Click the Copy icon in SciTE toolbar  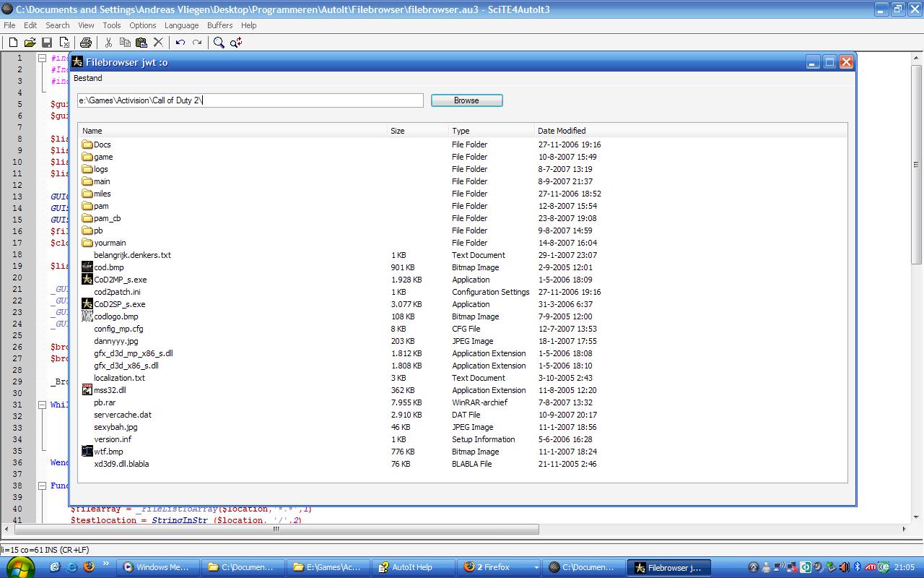tap(125, 43)
